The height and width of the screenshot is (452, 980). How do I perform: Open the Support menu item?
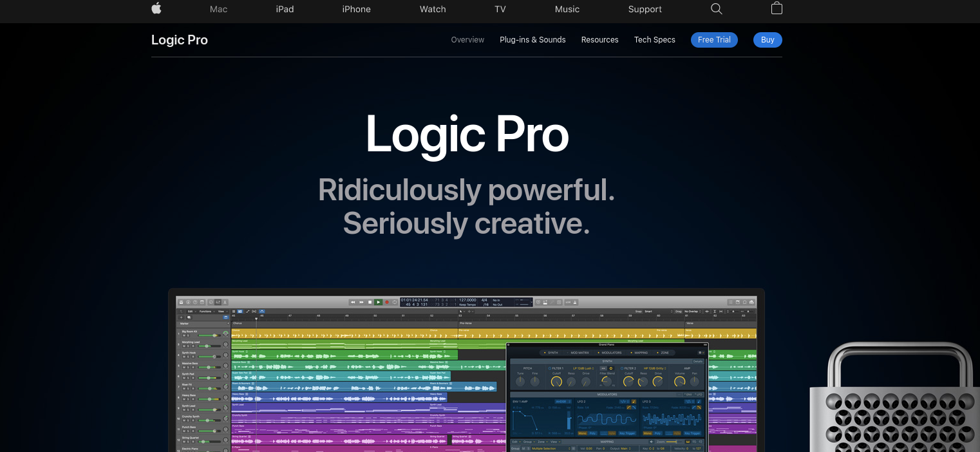645,9
